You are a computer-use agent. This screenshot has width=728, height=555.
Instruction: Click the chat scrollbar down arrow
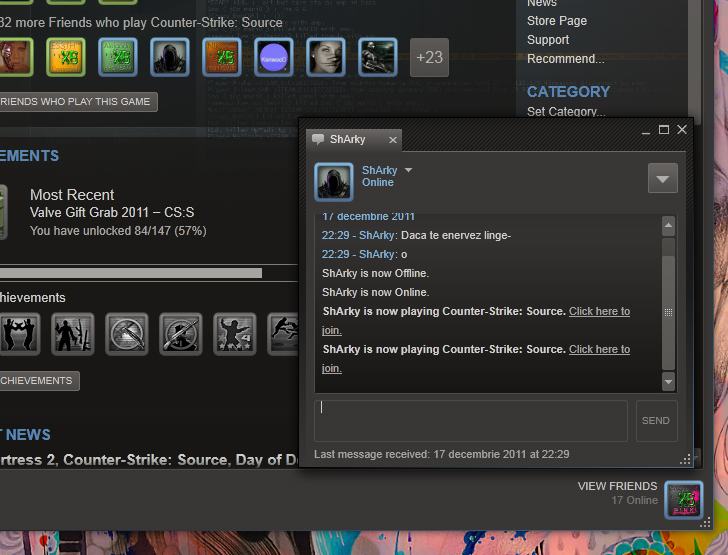(x=669, y=382)
